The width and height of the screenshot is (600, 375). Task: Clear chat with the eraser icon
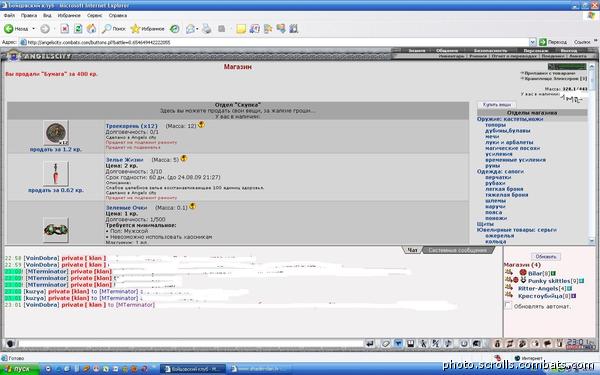(x=386, y=343)
